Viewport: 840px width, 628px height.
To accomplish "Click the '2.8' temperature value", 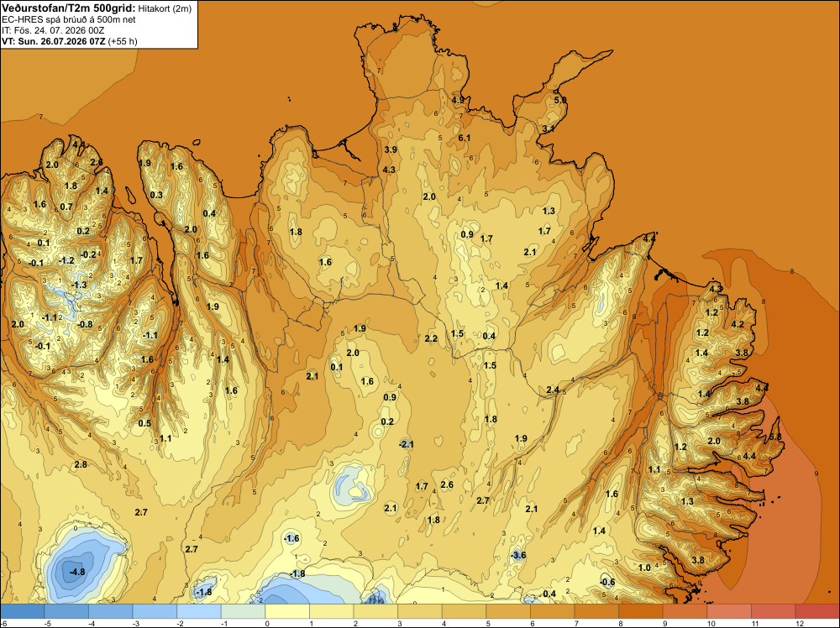I will coord(81,464).
